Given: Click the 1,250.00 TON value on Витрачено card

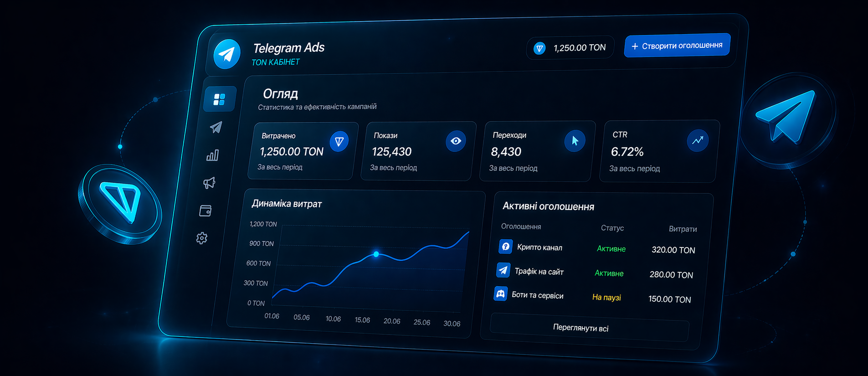Looking at the screenshot, I should 292,152.
